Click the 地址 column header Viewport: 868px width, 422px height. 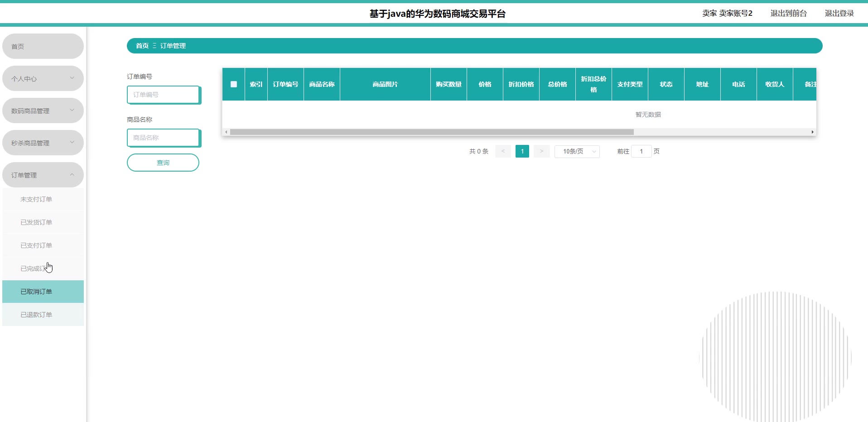[x=702, y=84]
